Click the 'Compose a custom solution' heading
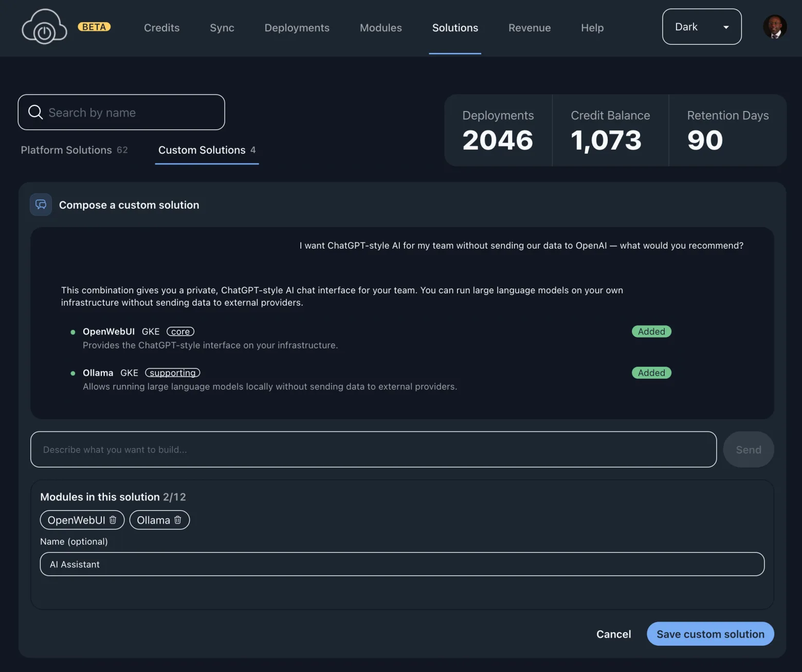The width and height of the screenshot is (802, 672). (x=129, y=205)
